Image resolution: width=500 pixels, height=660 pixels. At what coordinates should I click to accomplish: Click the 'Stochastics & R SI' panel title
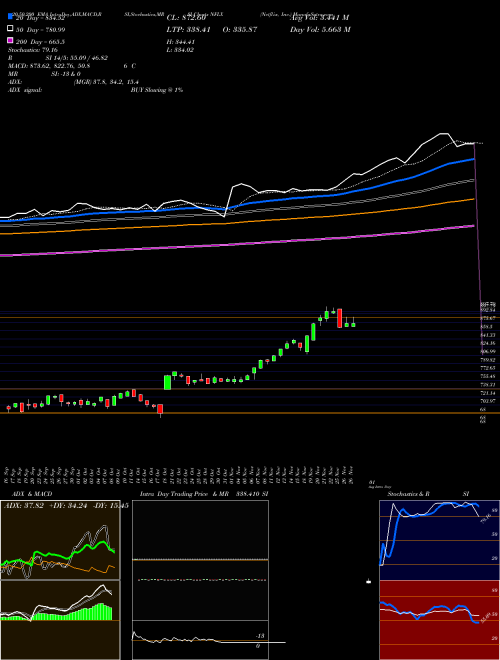(428, 494)
